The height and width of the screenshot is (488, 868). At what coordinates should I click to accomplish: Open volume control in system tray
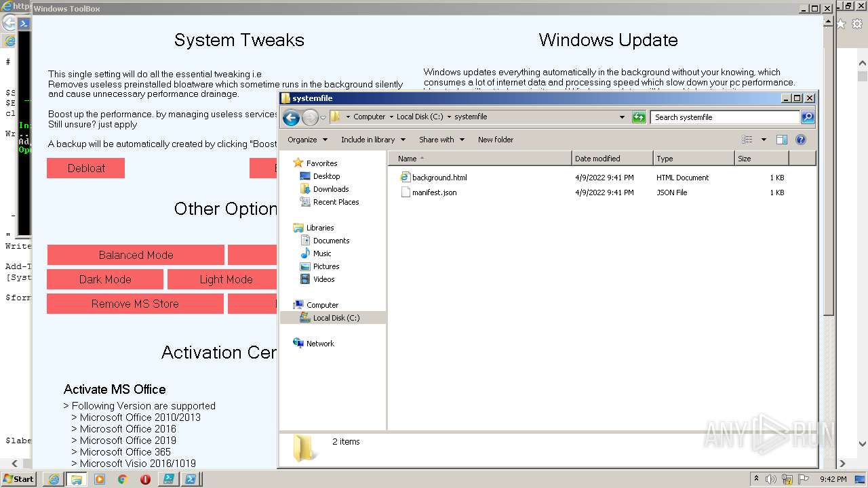pos(771,479)
